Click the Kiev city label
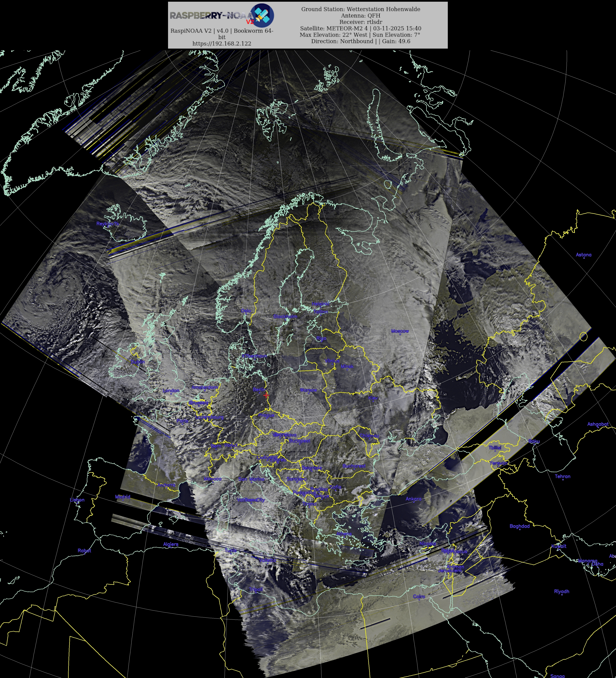The image size is (616, 678). point(373,398)
